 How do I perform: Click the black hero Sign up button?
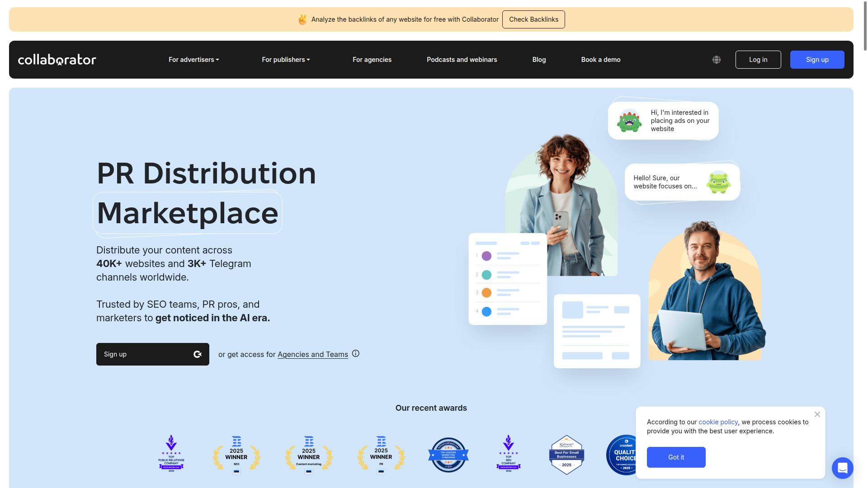point(153,354)
